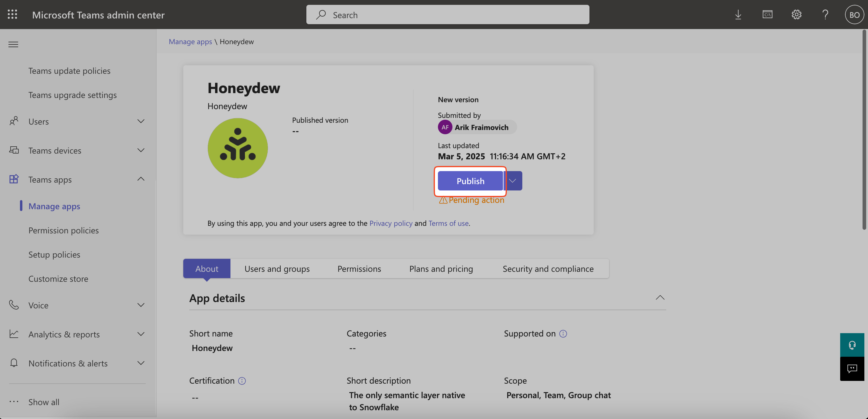The height and width of the screenshot is (419, 868).
Task: Open the feedback chat widget
Action: click(x=852, y=369)
